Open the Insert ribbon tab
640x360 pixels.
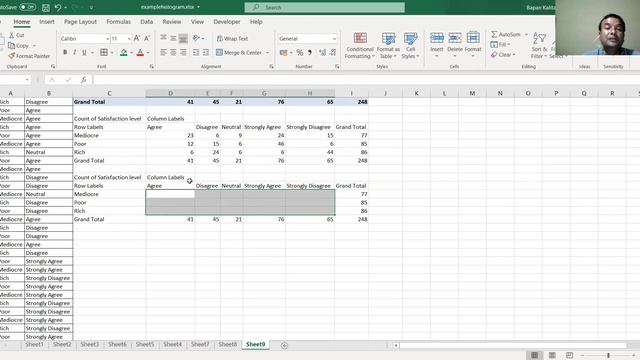pyautogui.click(x=47, y=22)
